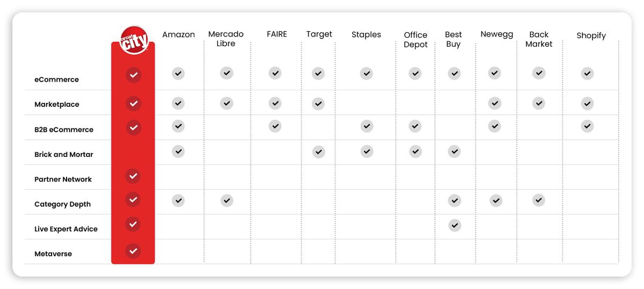Screen dimensions: 644x289
Task: Click Shopify's B2B eCommerce checkmark
Action: pos(587,126)
